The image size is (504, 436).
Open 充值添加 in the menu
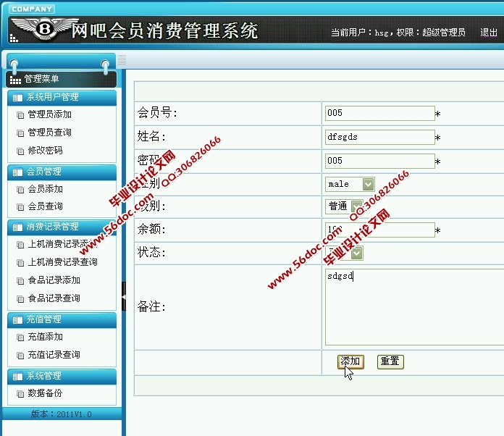[45, 337]
